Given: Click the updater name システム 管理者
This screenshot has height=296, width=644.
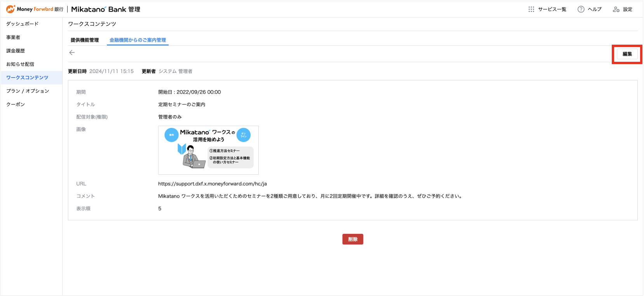Looking at the screenshot, I should [176, 71].
